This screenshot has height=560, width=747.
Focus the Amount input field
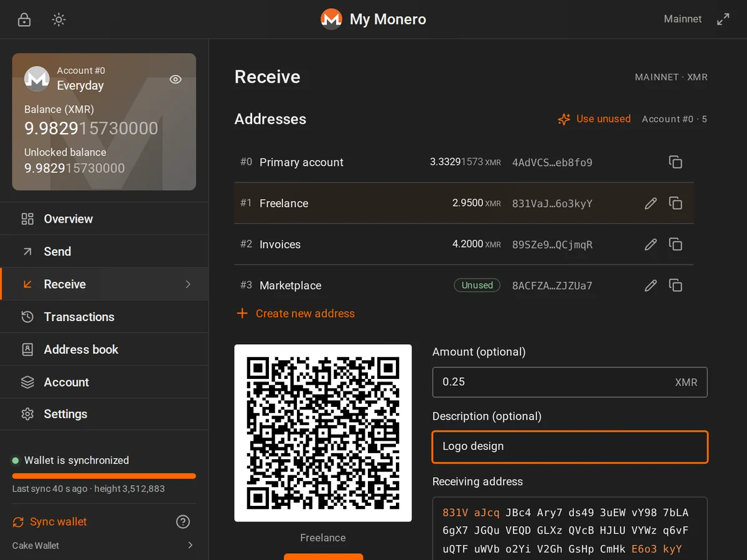coord(570,382)
